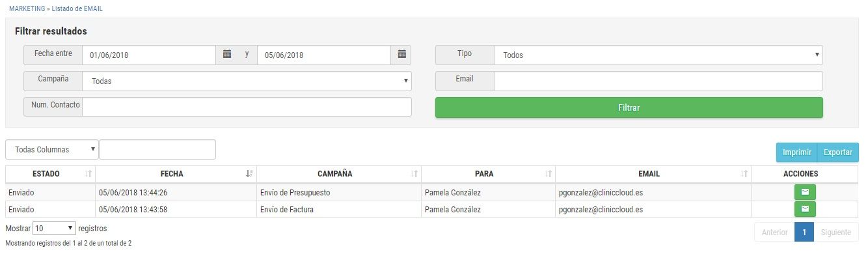Go to MARKETING in the breadcrumb
The width and height of the screenshot is (868, 254).
[27, 9]
